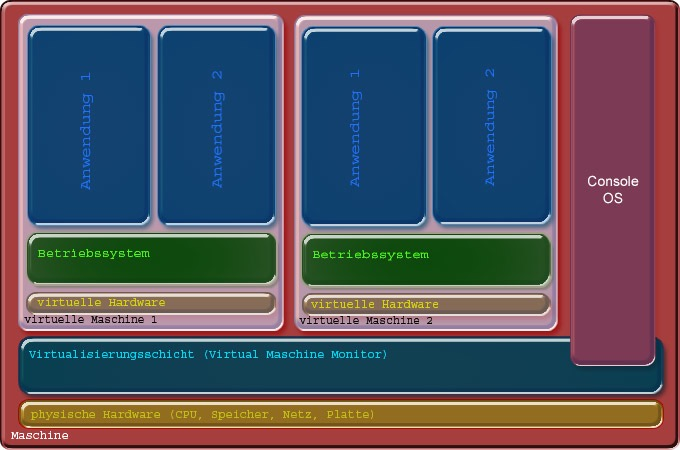680x450 pixels.
Task: Click the Anwendung 1 block in virtuelle Maschine 1
Action: (x=88, y=126)
